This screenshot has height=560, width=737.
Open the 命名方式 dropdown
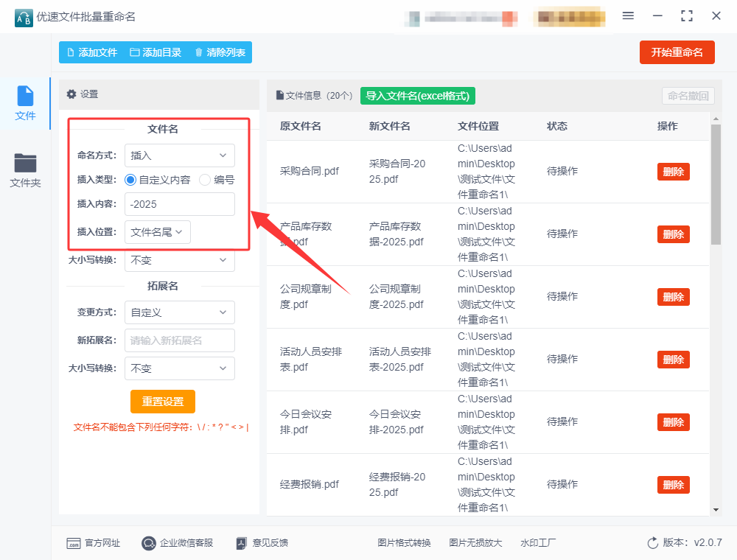(180, 155)
